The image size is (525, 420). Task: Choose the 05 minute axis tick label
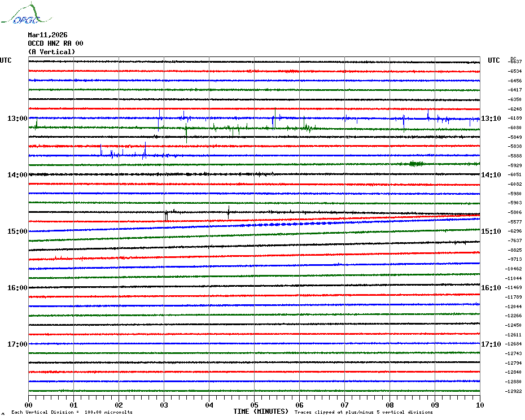255,405
